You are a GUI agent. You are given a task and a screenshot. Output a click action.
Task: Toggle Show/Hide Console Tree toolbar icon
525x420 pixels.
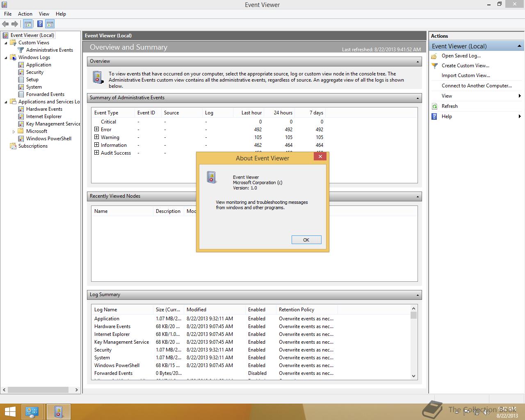(x=27, y=24)
